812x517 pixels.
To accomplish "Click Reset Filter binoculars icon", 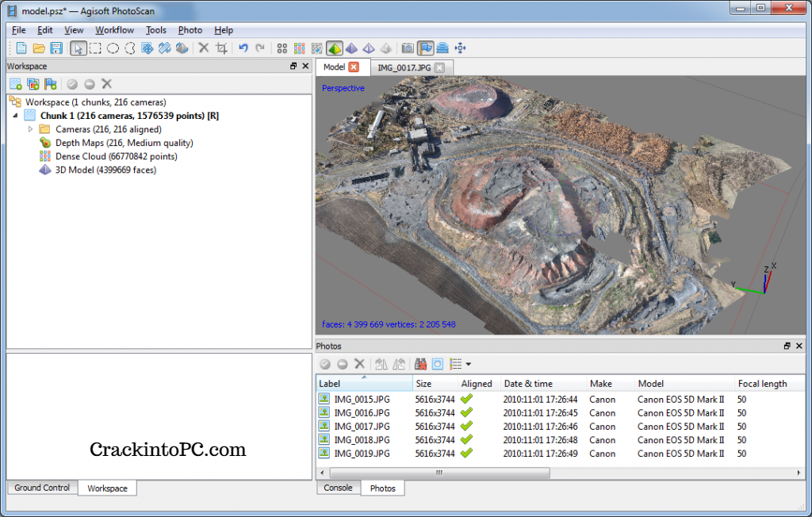I will point(420,364).
